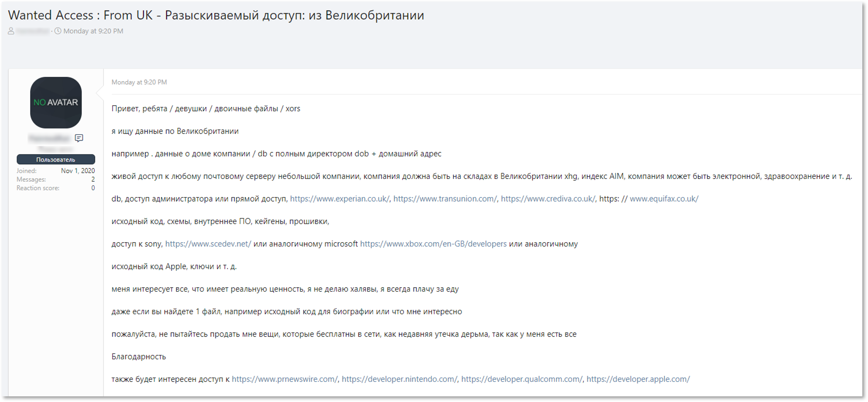The width and height of the screenshot is (868, 402).
Task: Open the experian.co.uk link
Action: pos(340,199)
